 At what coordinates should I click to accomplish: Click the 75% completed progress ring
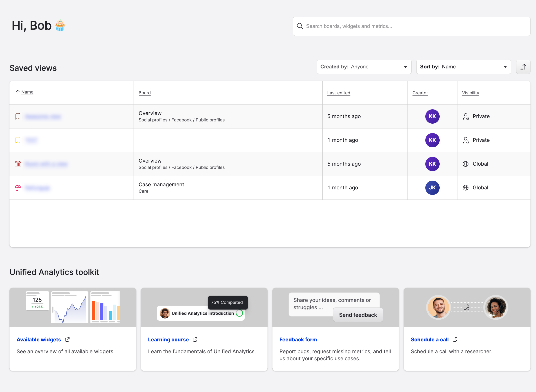point(239,313)
